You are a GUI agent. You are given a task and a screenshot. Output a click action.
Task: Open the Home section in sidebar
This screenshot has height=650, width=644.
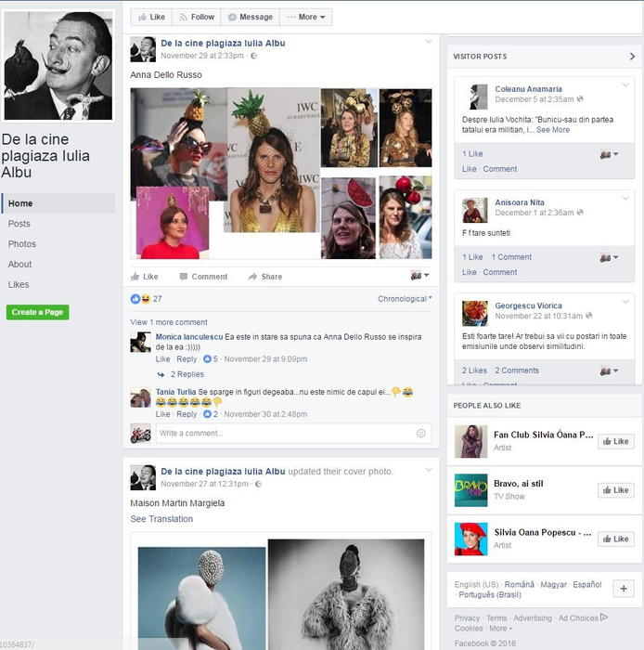click(x=58, y=203)
